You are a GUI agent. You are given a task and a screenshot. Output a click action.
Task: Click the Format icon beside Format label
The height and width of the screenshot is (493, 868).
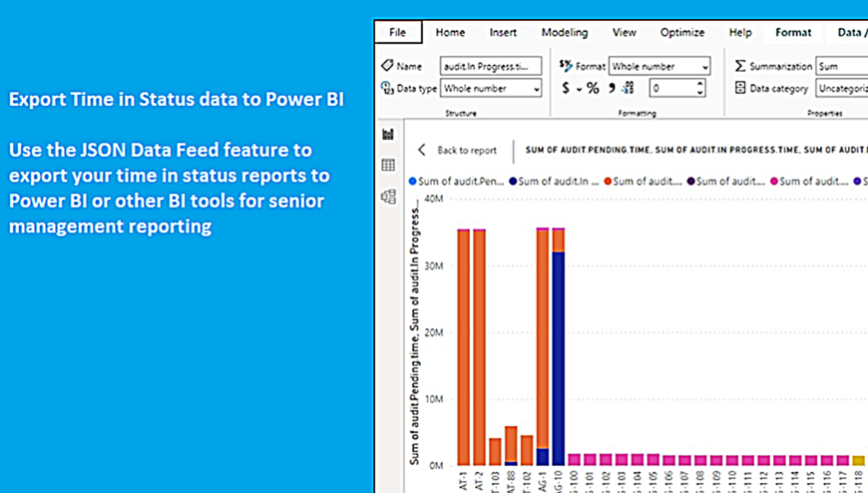[565, 65]
